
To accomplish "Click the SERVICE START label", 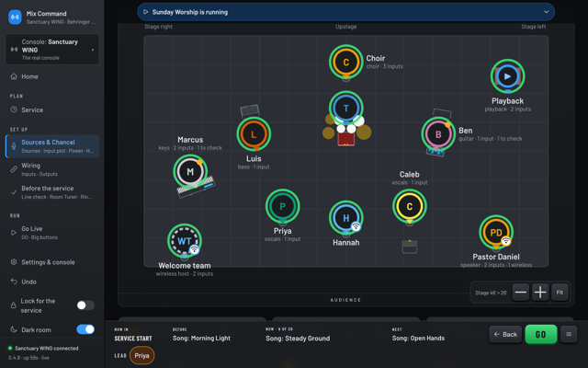I will tap(133, 339).
